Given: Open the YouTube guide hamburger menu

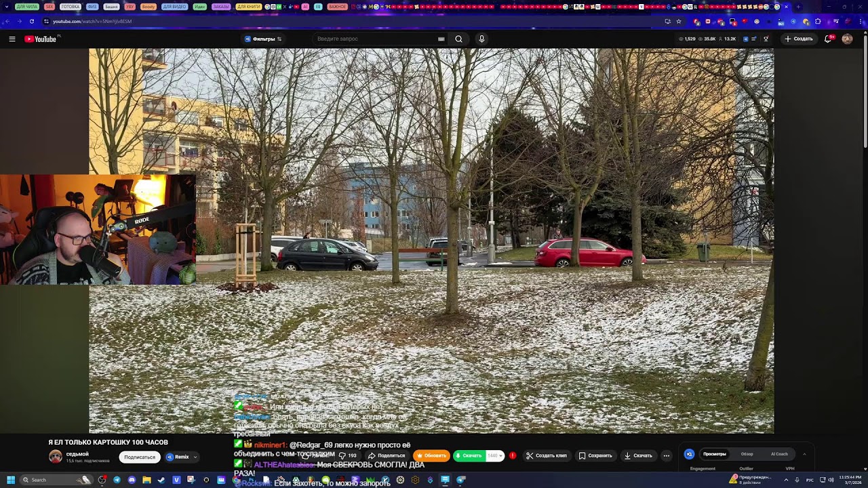Looking at the screenshot, I should click(x=12, y=39).
